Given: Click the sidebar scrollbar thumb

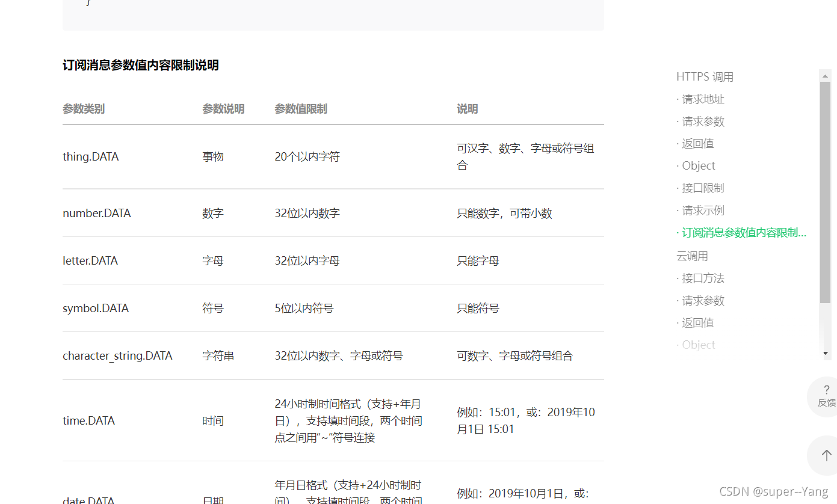Looking at the screenshot, I should (x=825, y=192).
